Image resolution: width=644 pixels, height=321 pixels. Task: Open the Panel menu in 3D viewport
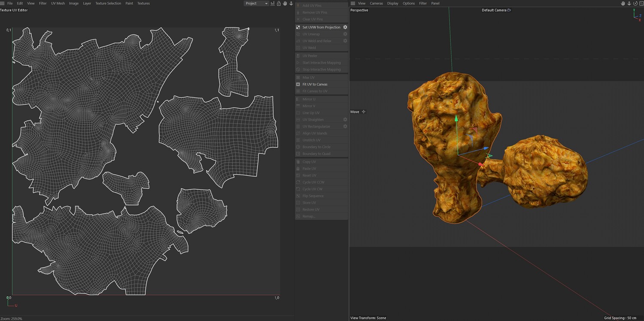tap(435, 3)
